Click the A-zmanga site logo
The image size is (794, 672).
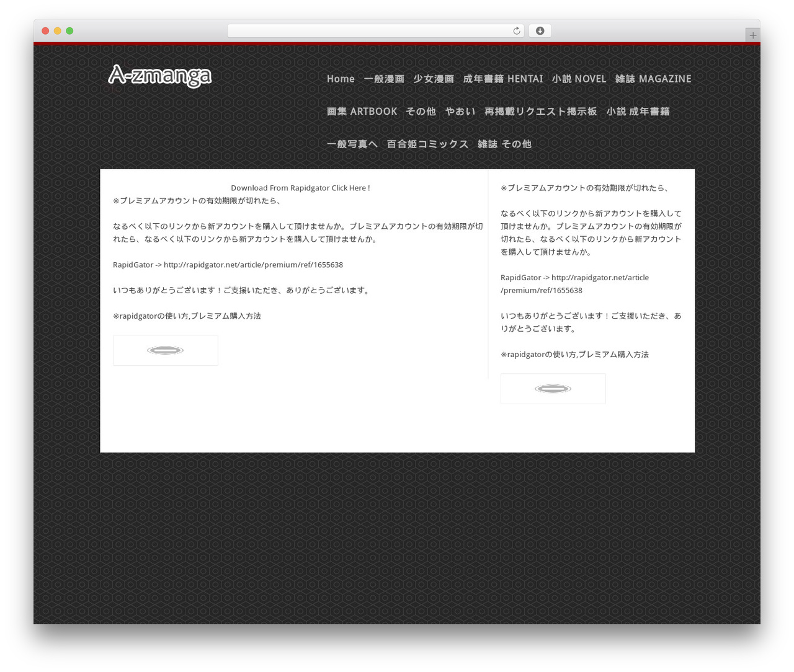[x=160, y=76]
